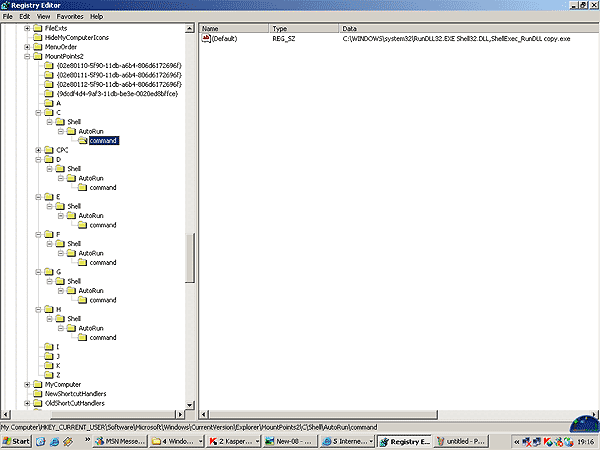Click the tree horizontal scrollbar thumb
The width and height of the screenshot is (600, 450).
coord(113,414)
